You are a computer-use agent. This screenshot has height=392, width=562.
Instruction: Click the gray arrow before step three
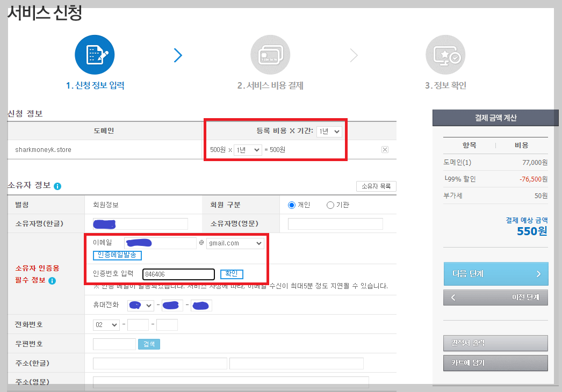(354, 55)
